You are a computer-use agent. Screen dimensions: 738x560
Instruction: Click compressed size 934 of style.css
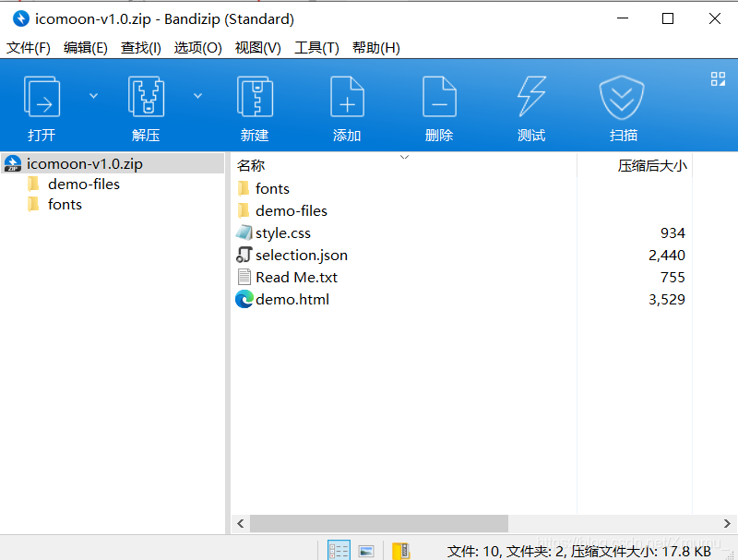pyautogui.click(x=673, y=232)
